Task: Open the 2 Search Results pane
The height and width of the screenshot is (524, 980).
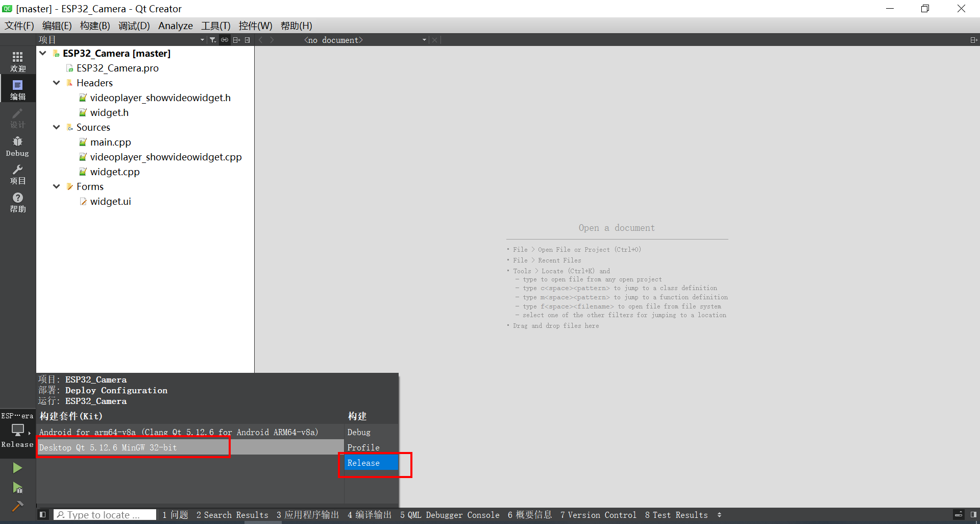Action: (232, 515)
